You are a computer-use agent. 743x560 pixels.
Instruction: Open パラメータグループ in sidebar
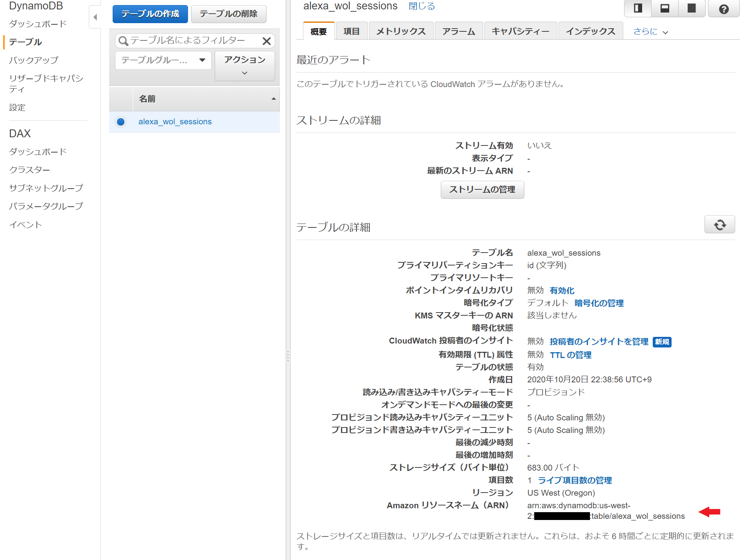point(46,206)
